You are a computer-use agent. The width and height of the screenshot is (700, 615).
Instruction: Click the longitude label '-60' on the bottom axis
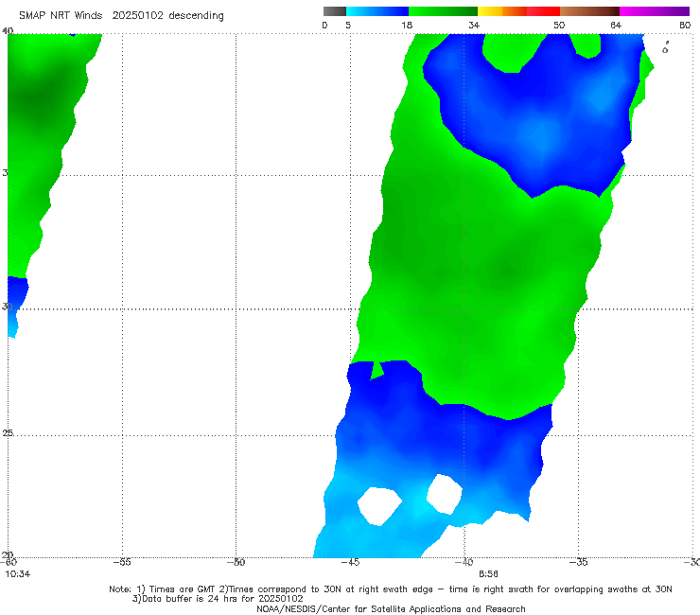pos(9,562)
